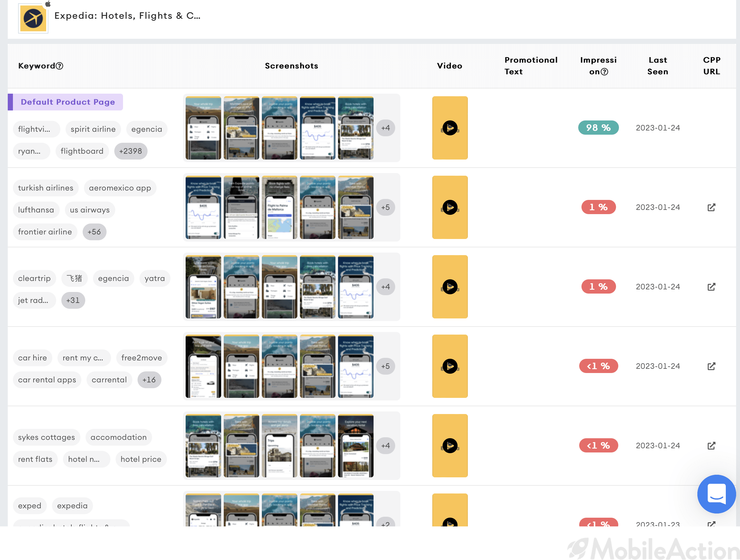Open first screenshot thumbnail in cleartrip row

203,287
